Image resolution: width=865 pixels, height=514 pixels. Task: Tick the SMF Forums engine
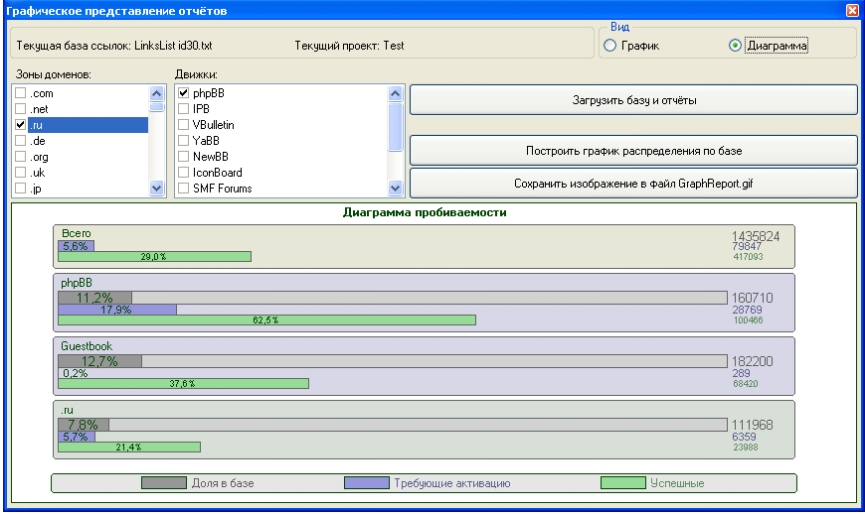(x=184, y=188)
